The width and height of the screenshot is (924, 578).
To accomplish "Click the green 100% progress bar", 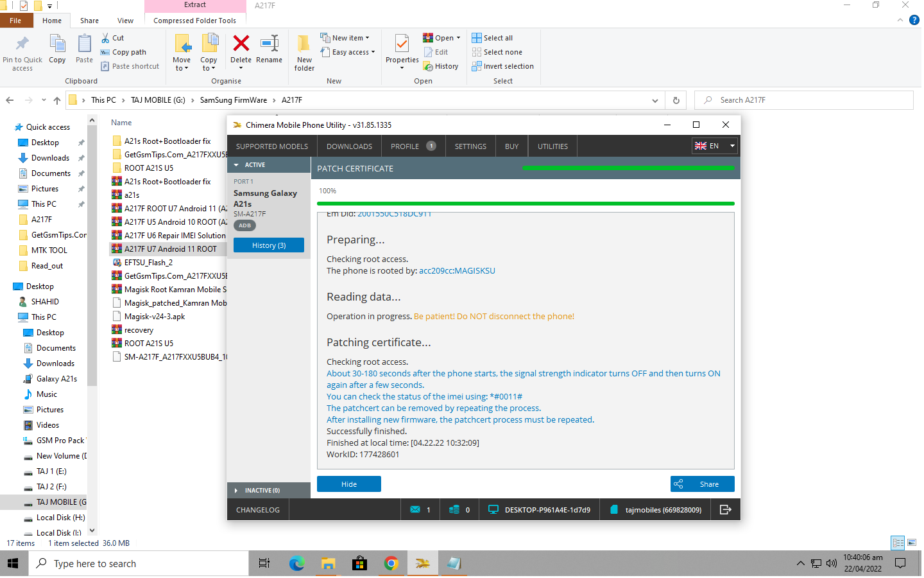I will point(525,204).
